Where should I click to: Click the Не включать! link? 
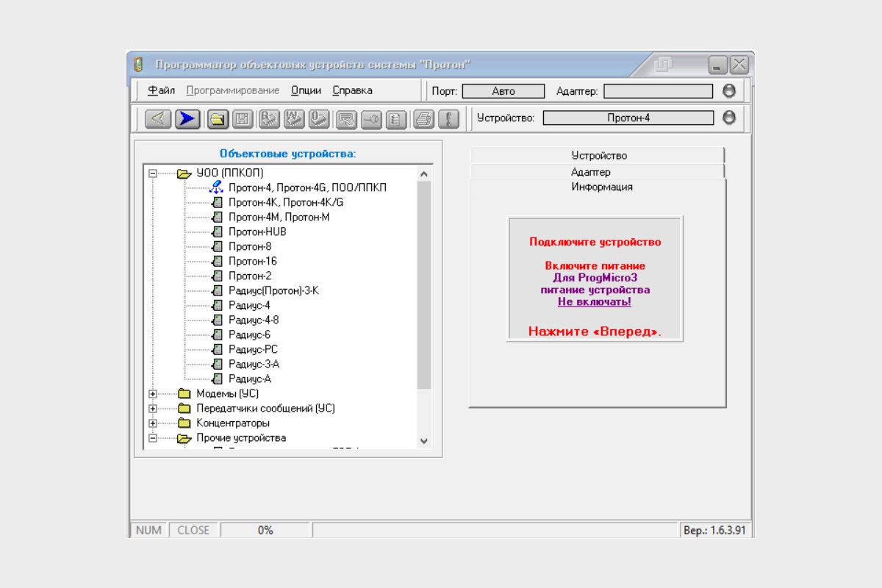594,301
